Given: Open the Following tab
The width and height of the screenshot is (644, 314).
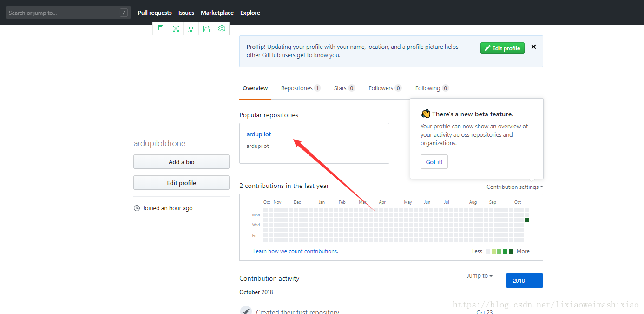Looking at the screenshot, I should [432, 88].
